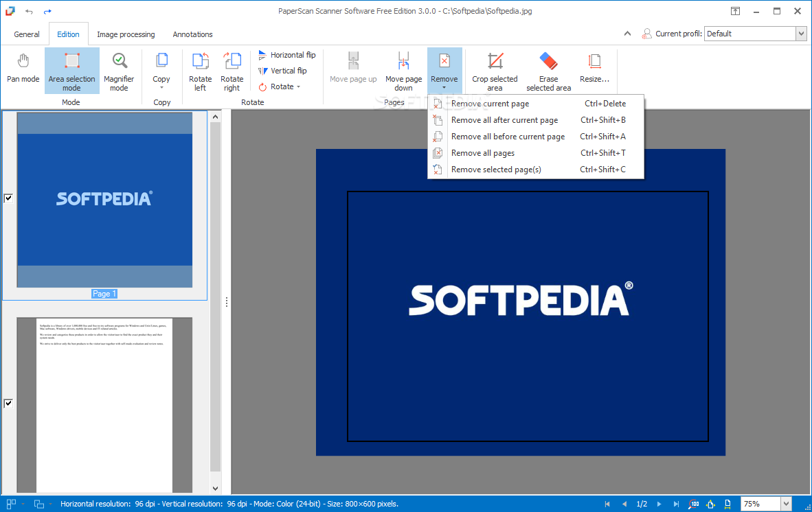The height and width of the screenshot is (512, 812).
Task: Open the 75% zoom level dropdown
Action: coord(786,504)
